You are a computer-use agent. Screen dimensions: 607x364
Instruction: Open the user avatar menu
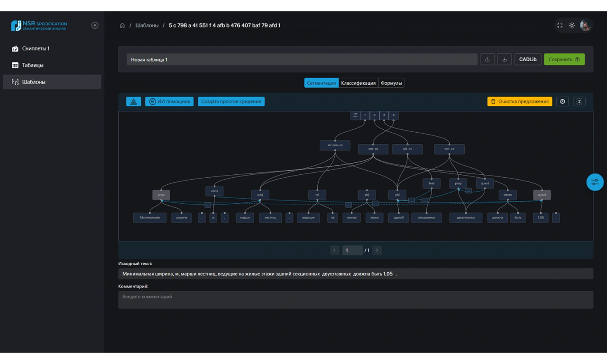click(585, 26)
